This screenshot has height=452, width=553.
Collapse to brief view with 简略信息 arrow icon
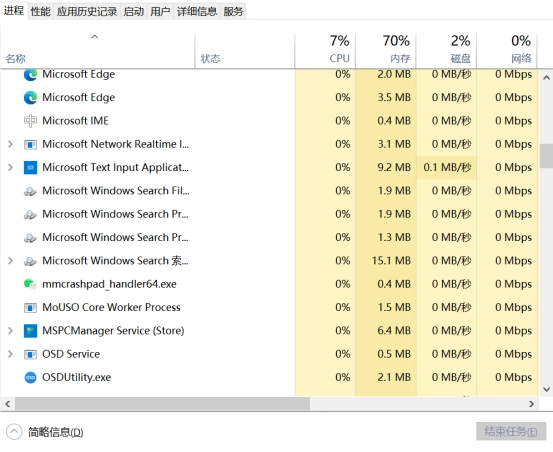14,432
